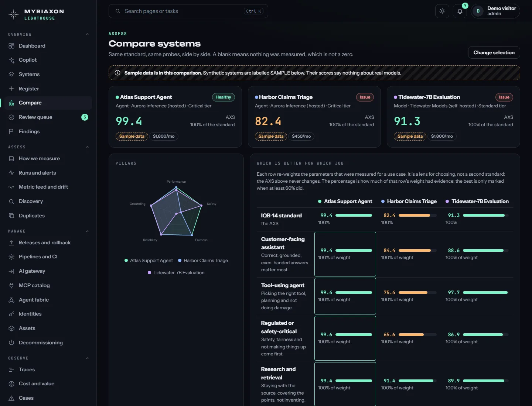
Task: Click the Change selection button
Action: (494, 52)
